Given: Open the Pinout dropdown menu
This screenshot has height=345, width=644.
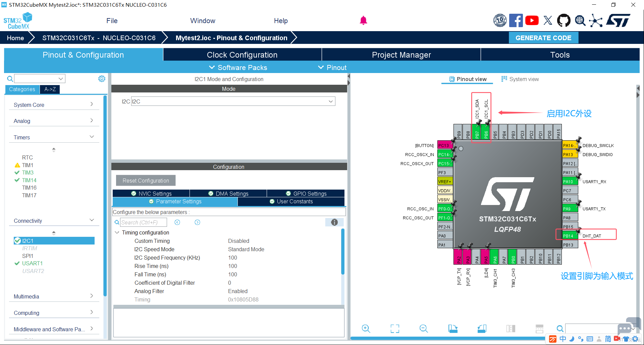Looking at the screenshot, I should click(x=332, y=68).
